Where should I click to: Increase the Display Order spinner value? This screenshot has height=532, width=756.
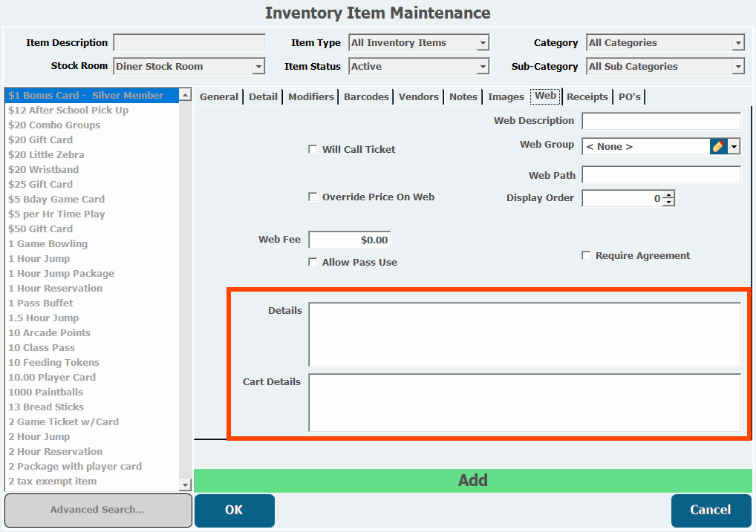[668, 195]
